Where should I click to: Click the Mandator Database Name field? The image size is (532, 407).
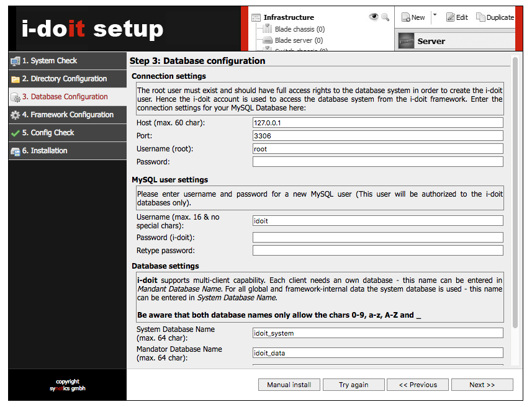point(377,353)
